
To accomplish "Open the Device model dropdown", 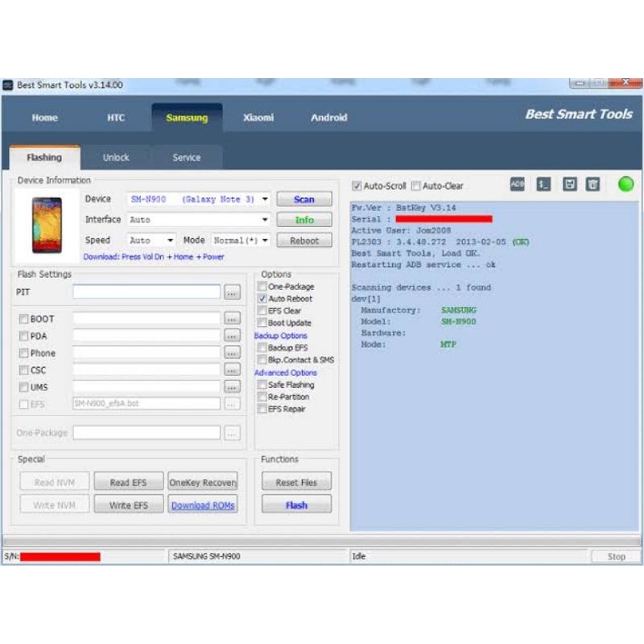I will pyautogui.click(x=265, y=199).
